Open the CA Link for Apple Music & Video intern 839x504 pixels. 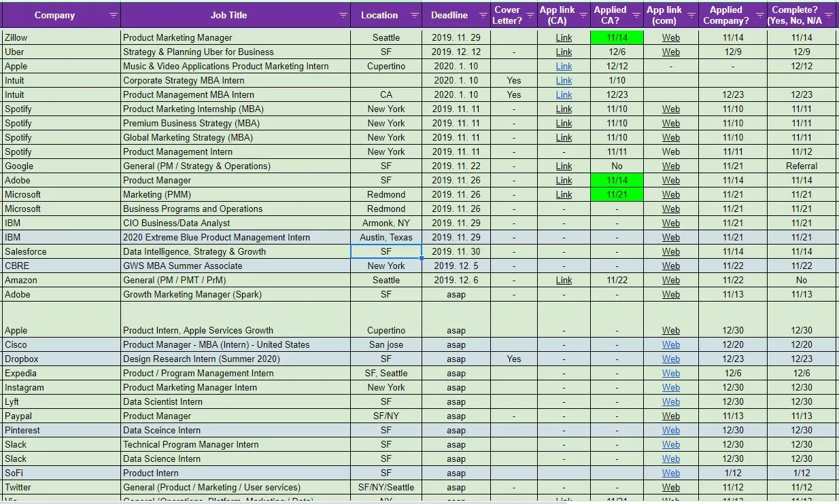click(564, 66)
